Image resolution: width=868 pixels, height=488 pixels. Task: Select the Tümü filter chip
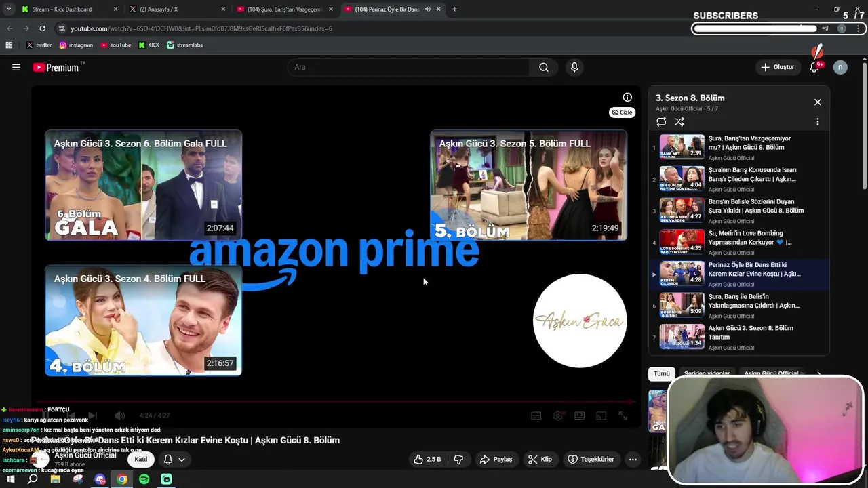point(661,373)
